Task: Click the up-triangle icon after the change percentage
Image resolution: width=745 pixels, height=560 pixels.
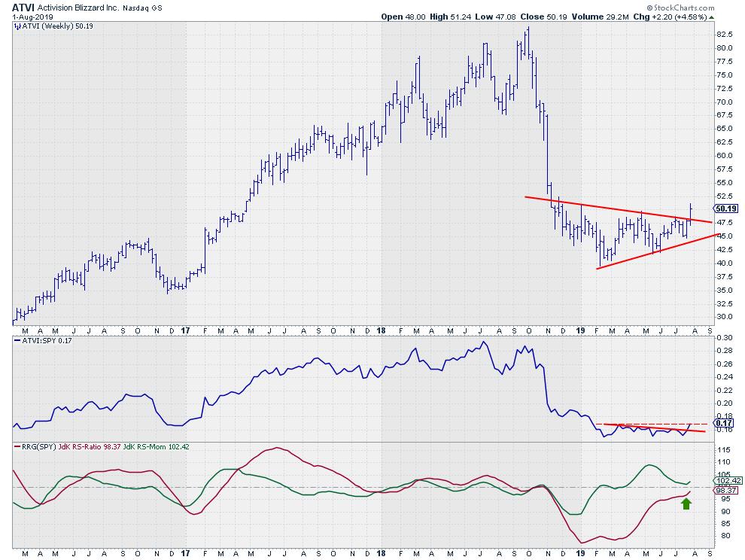Action: (712, 17)
